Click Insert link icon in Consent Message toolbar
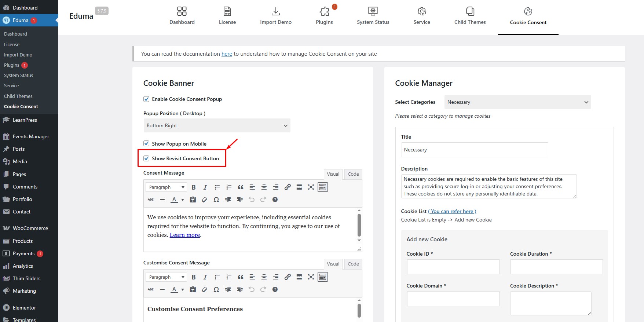 (x=288, y=187)
